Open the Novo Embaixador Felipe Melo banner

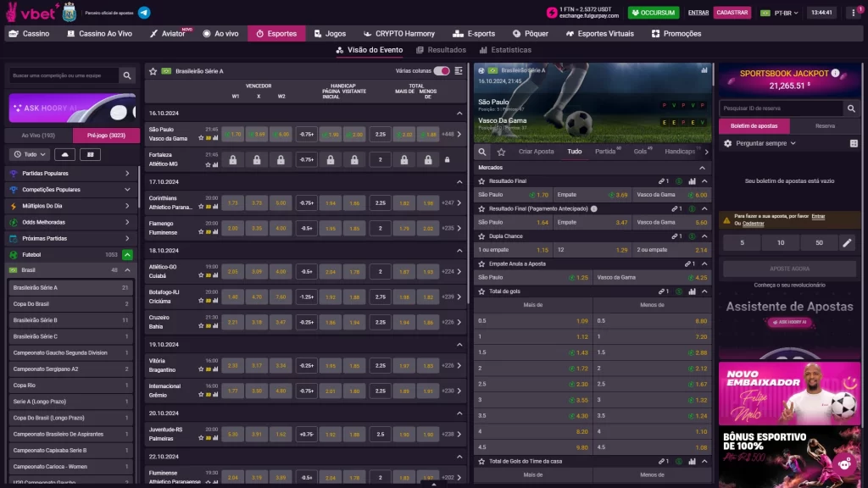(x=789, y=393)
